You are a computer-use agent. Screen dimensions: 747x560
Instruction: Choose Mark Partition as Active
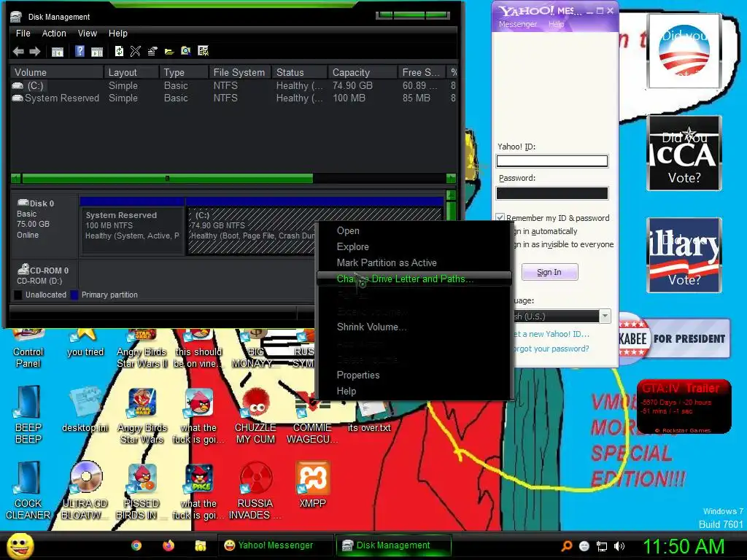click(414, 262)
